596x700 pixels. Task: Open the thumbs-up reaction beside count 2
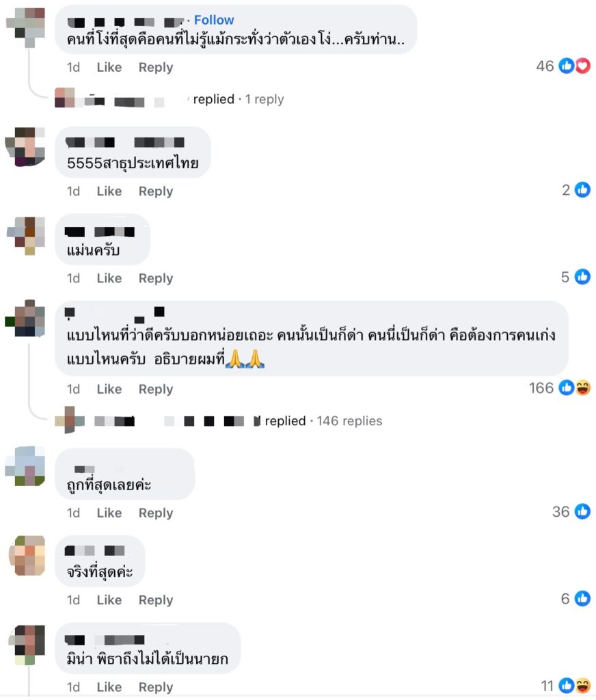click(582, 190)
